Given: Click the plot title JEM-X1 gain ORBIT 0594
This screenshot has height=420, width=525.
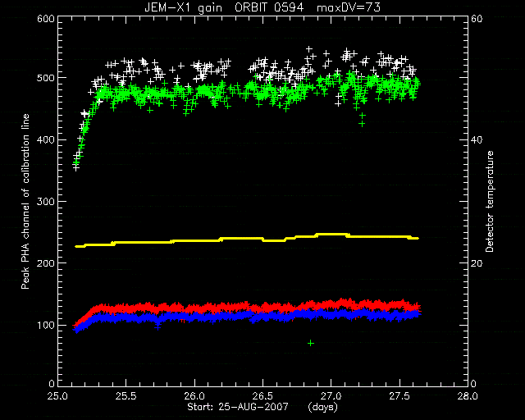Looking at the screenshot, I should tap(224, 7).
